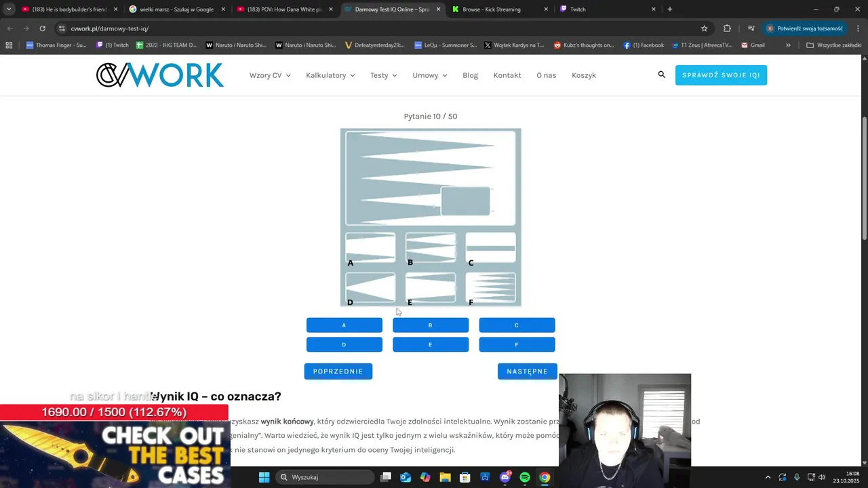Close the Darmowy Test IQ Online tab
Viewport: 868px width, 488px height.
(438, 9)
